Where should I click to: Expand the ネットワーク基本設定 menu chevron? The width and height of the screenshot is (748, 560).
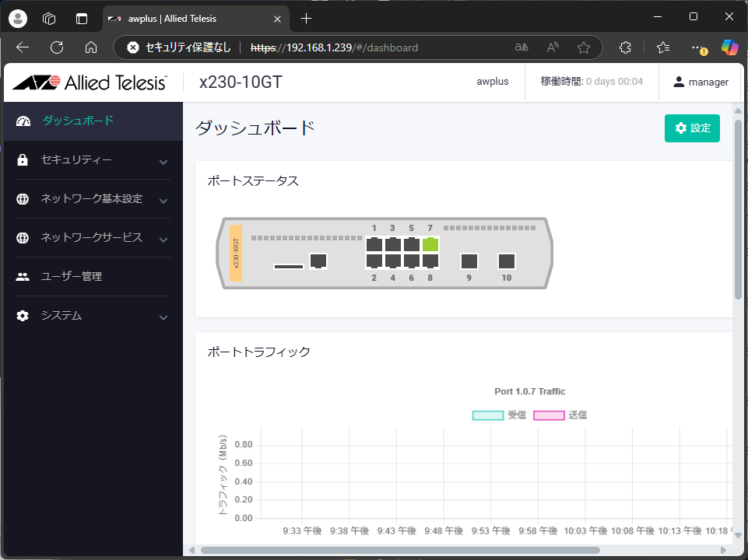(x=163, y=201)
